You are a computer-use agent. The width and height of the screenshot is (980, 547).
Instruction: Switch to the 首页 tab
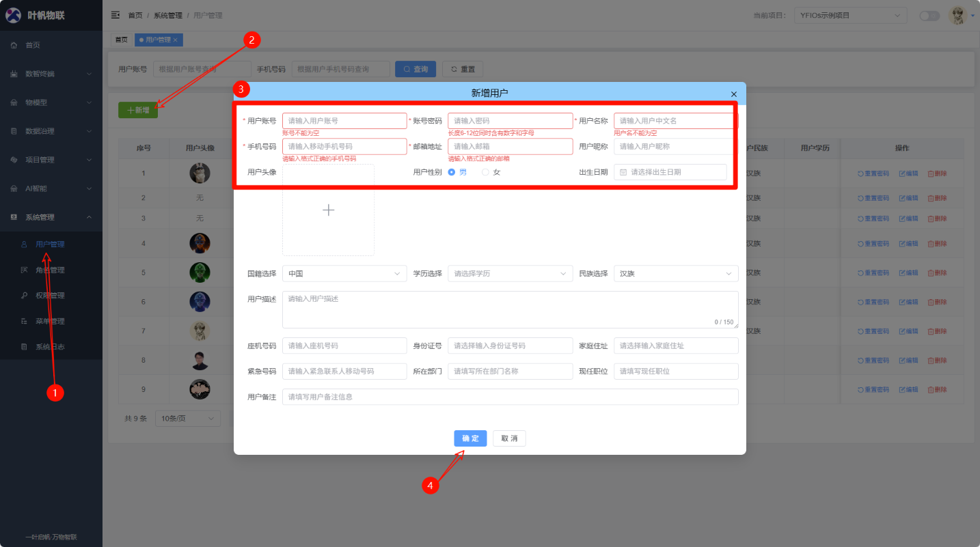click(x=121, y=40)
